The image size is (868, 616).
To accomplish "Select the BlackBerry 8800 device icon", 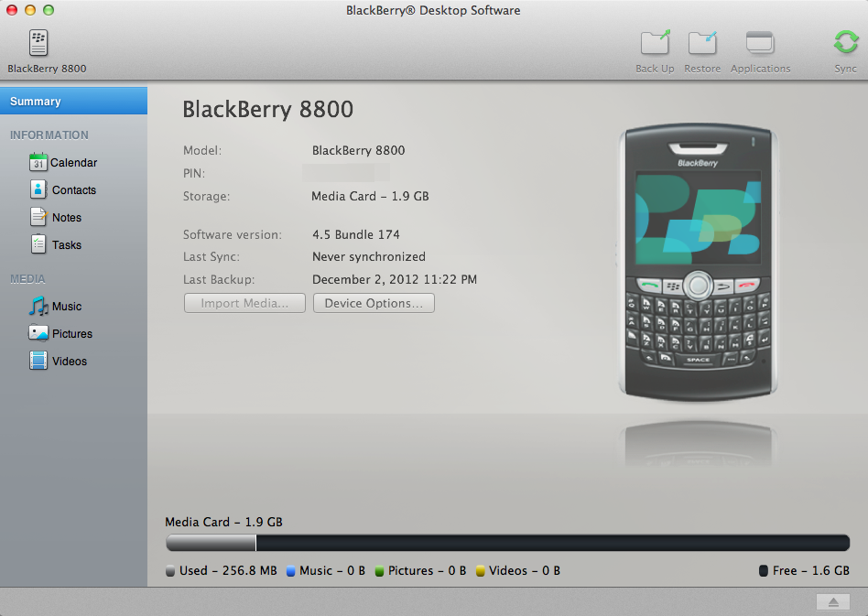I will (38, 43).
